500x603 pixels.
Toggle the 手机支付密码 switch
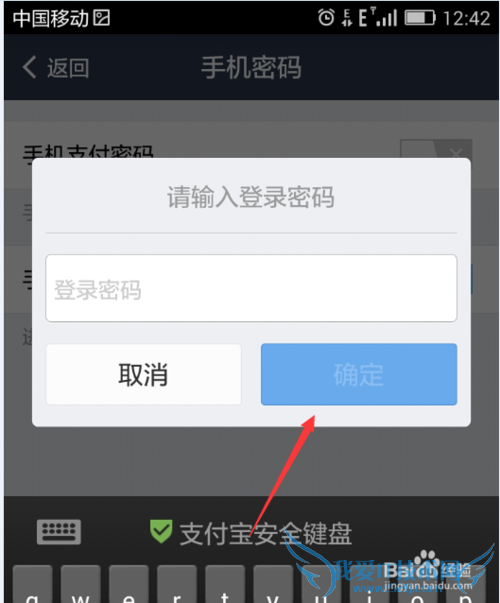pos(436,149)
